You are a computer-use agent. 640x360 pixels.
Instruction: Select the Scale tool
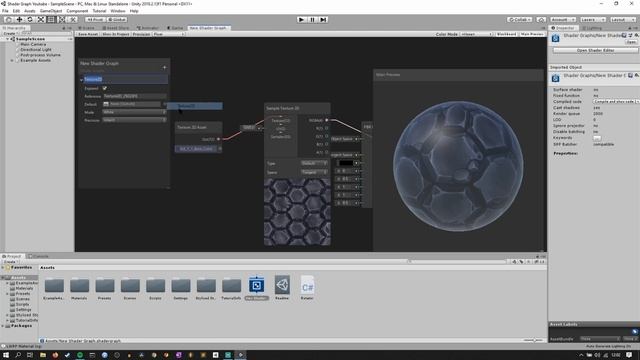click(40, 19)
